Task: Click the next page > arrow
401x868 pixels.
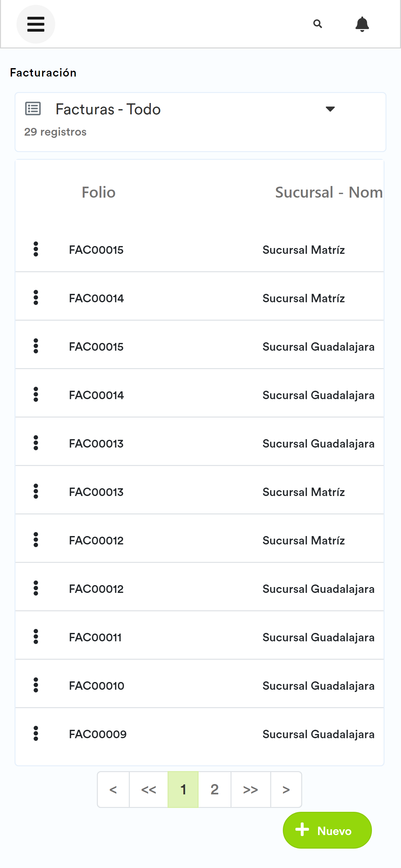Action: pos(286,789)
